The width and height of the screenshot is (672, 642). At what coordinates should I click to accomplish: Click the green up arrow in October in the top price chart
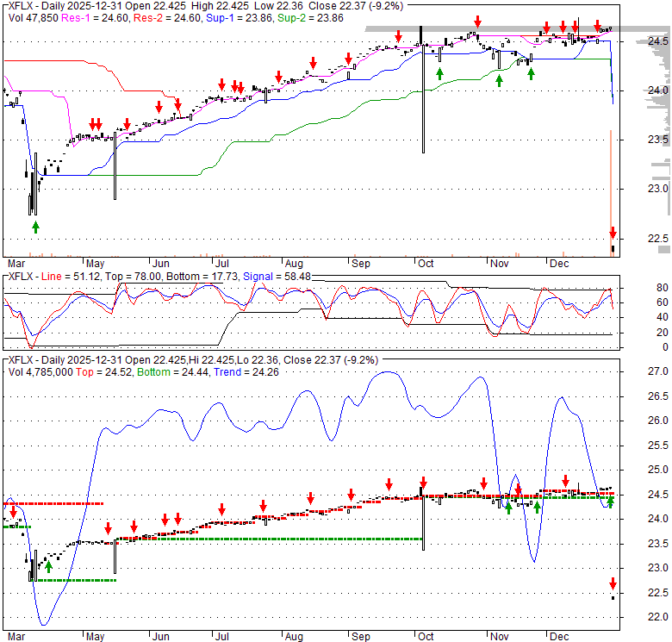(x=439, y=73)
